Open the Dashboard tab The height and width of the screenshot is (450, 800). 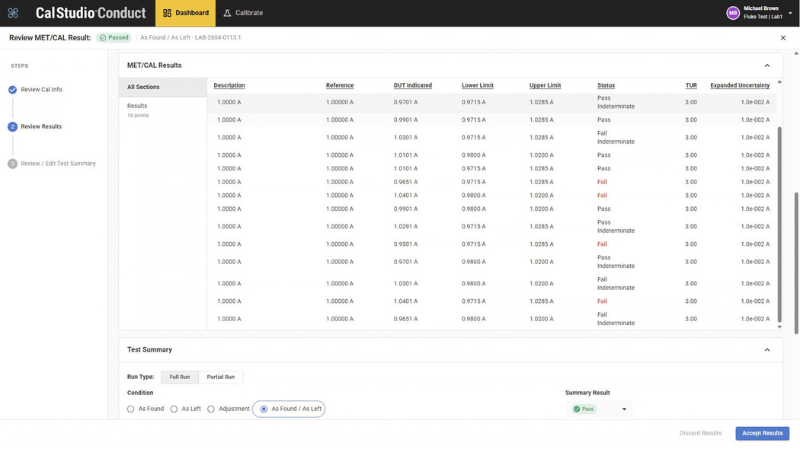[186, 13]
